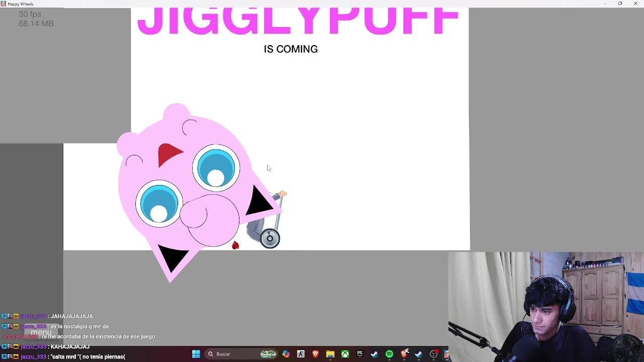This screenshot has height=362, width=644.
Task: Restore down the Happy Wheels window
Action: click(x=620, y=4)
